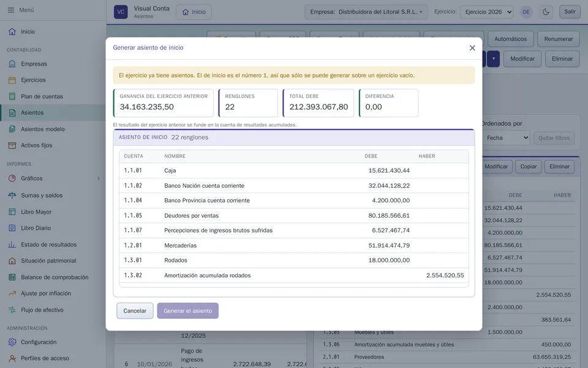Open the split-button arrow beside Modificar

[x=494, y=59]
